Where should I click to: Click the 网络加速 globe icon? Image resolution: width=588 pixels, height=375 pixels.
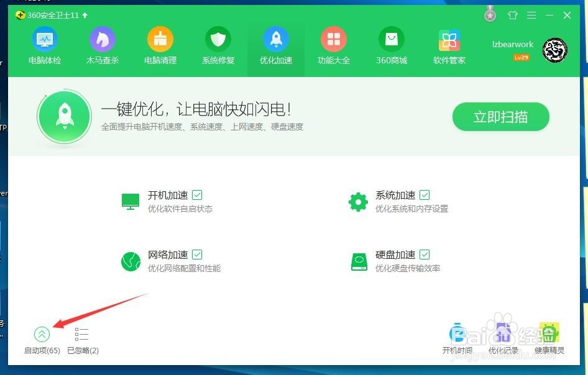coord(131,261)
